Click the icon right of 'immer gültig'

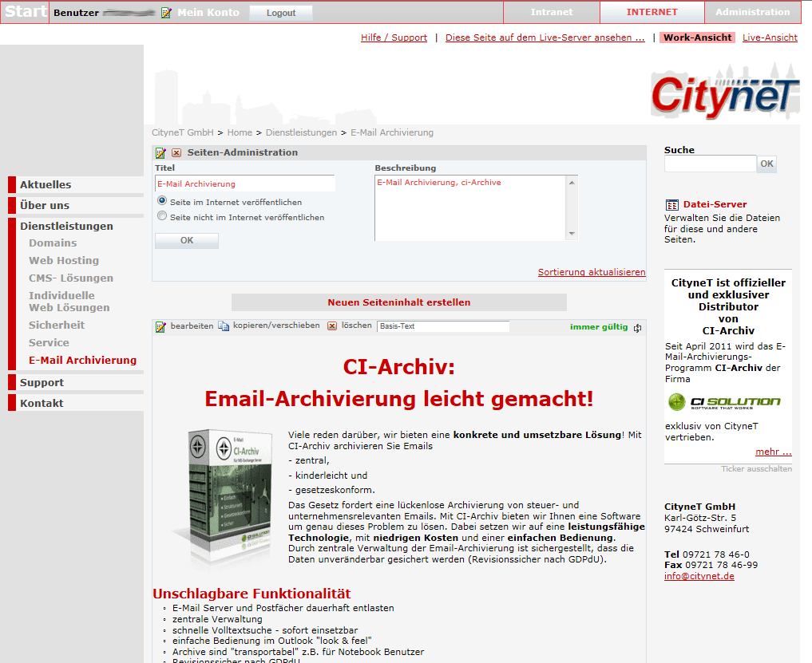[x=637, y=328]
